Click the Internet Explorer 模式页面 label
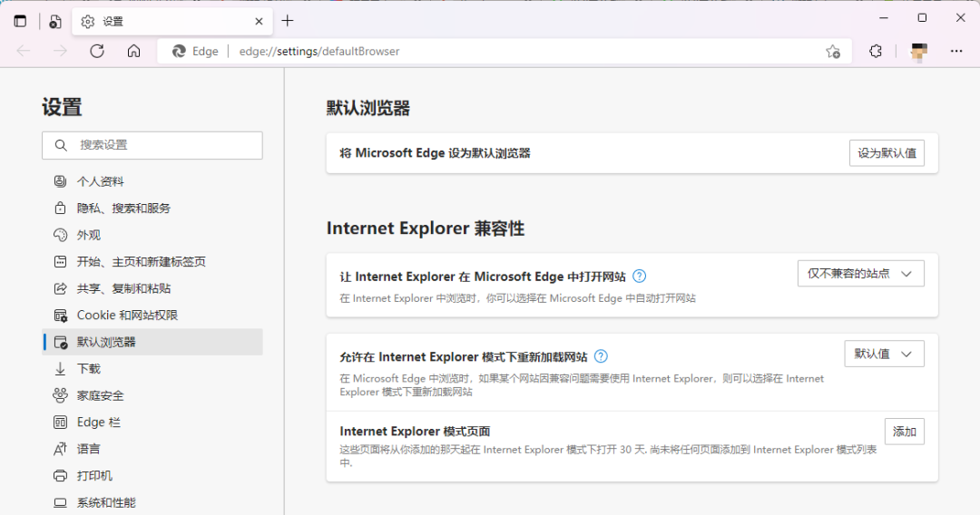 [415, 432]
